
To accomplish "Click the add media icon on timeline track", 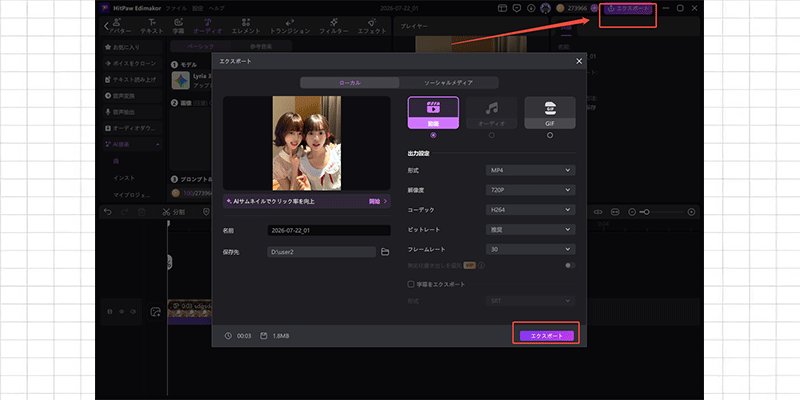I will (x=156, y=312).
